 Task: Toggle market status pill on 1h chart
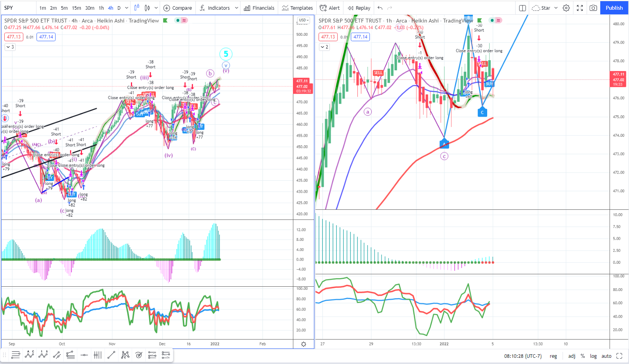coord(495,21)
